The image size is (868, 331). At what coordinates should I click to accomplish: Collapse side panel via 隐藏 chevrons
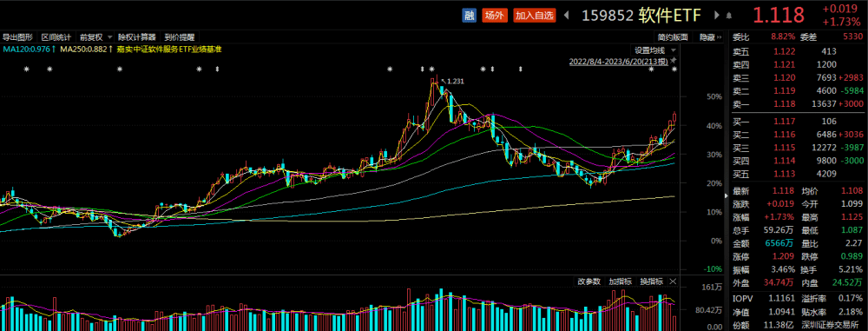pyautogui.click(x=710, y=37)
